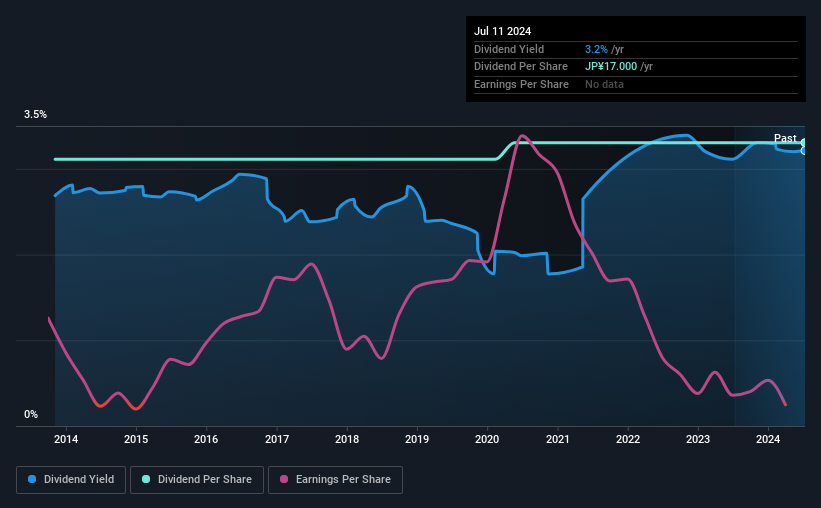This screenshot has width=821, height=508.
Task: Click the Past label on chart
Action: pyautogui.click(x=785, y=138)
